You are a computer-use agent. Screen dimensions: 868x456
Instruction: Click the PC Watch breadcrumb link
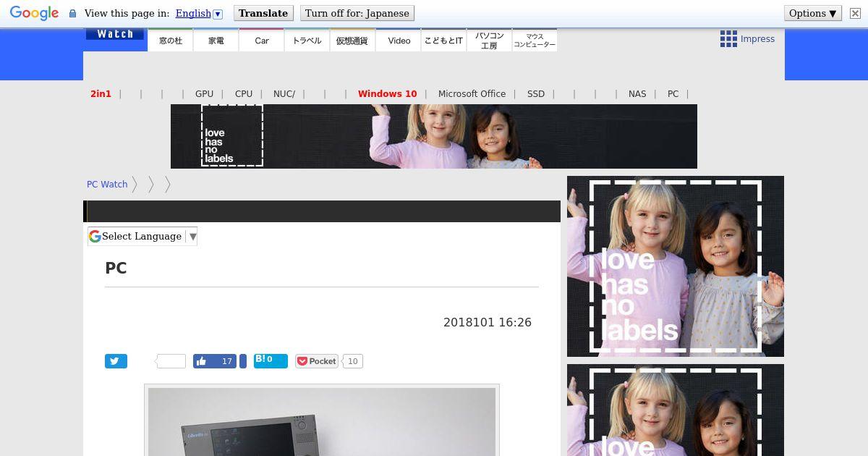point(107,185)
